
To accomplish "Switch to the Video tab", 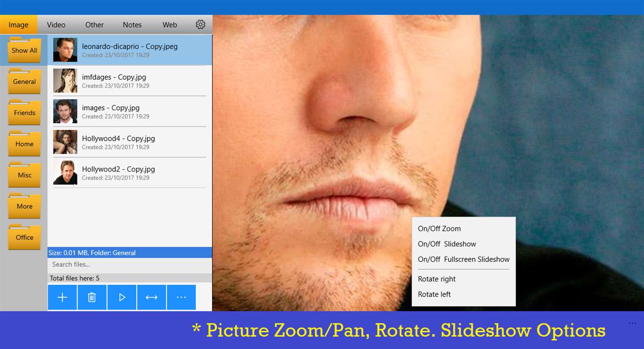I will (56, 25).
